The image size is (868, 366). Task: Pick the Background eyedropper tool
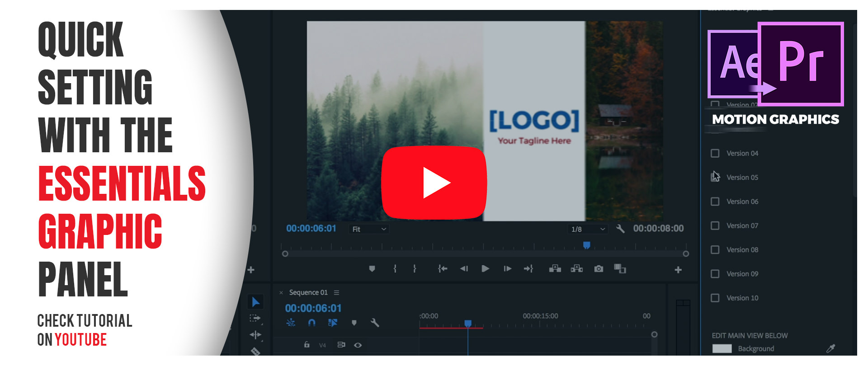pos(830,348)
